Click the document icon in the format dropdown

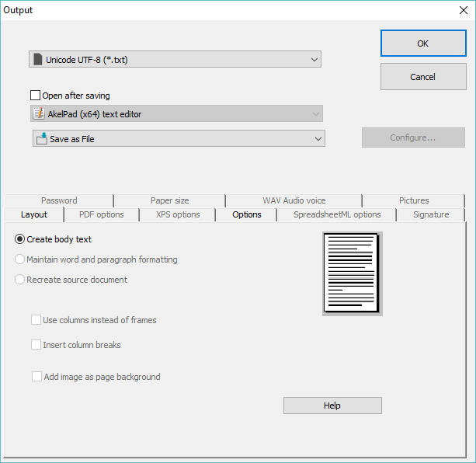pos(38,60)
